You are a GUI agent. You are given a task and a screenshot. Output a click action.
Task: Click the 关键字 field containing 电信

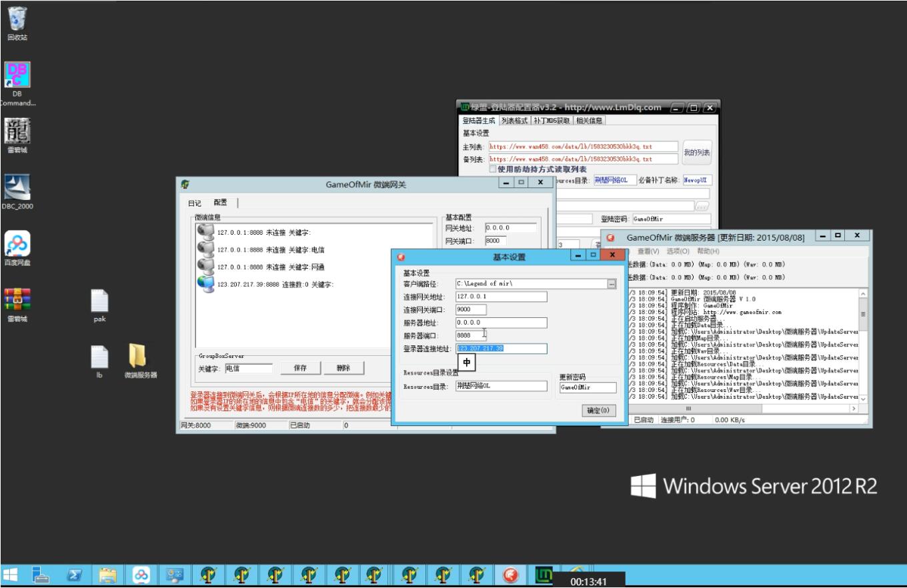pos(248,368)
